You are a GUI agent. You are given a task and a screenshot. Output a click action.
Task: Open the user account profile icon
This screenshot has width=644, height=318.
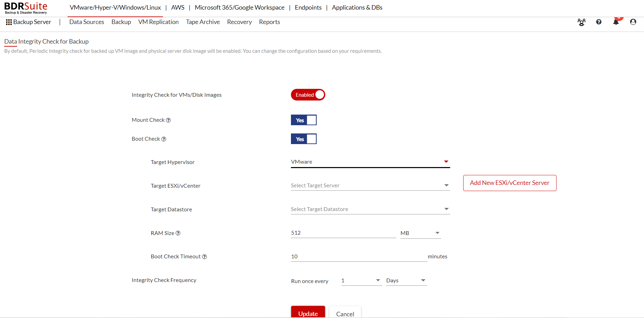633,22
